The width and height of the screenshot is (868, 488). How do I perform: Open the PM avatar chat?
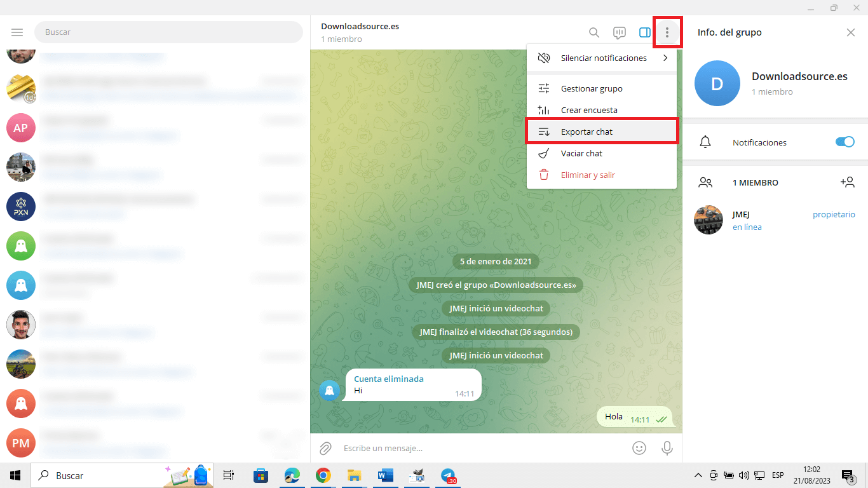pyautogui.click(x=21, y=443)
